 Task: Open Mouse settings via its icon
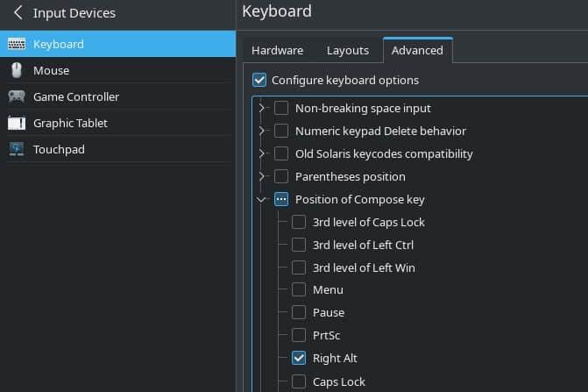coord(17,70)
